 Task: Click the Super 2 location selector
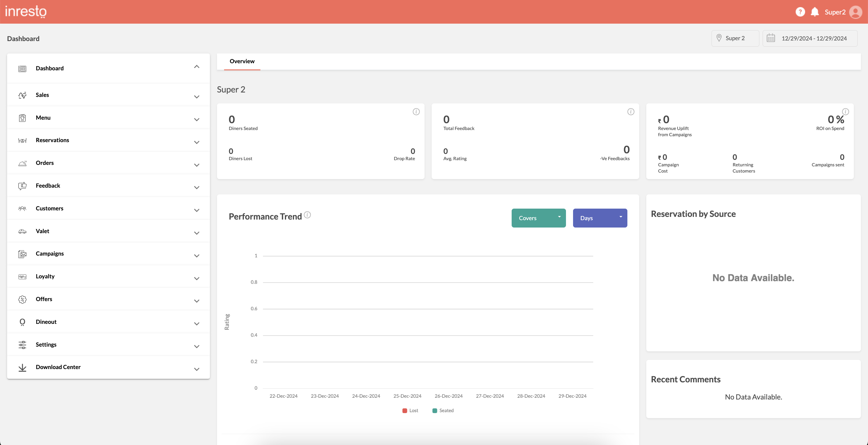coord(735,38)
